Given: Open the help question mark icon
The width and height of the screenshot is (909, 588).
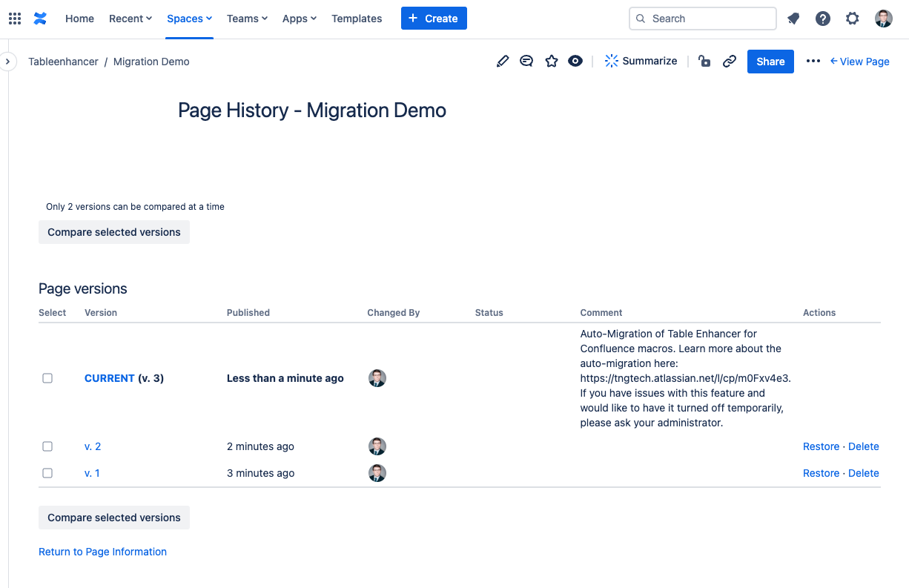Looking at the screenshot, I should (x=823, y=19).
